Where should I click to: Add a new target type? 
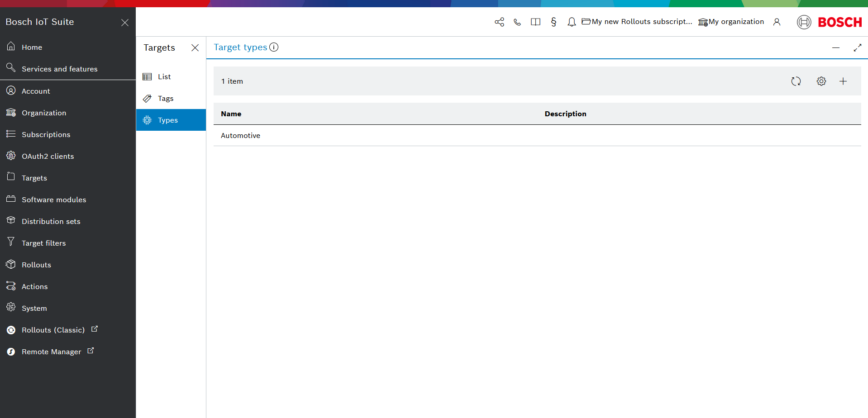tap(843, 81)
